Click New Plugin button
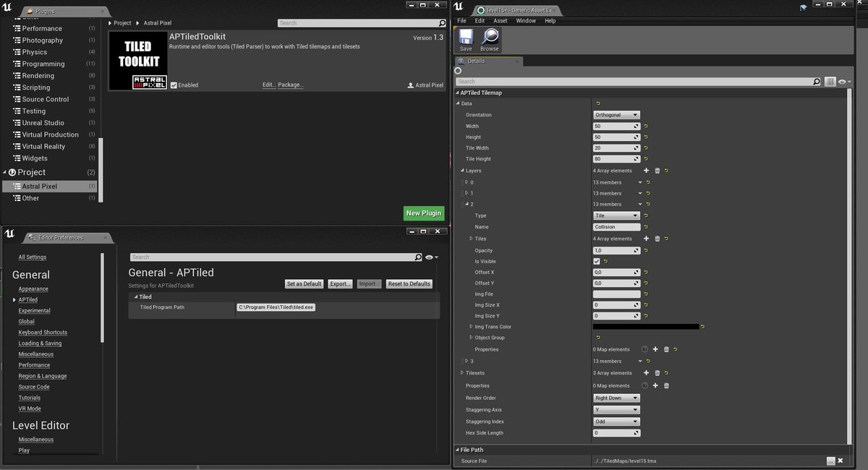Image resolution: width=868 pixels, height=470 pixels. click(x=424, y=213)
